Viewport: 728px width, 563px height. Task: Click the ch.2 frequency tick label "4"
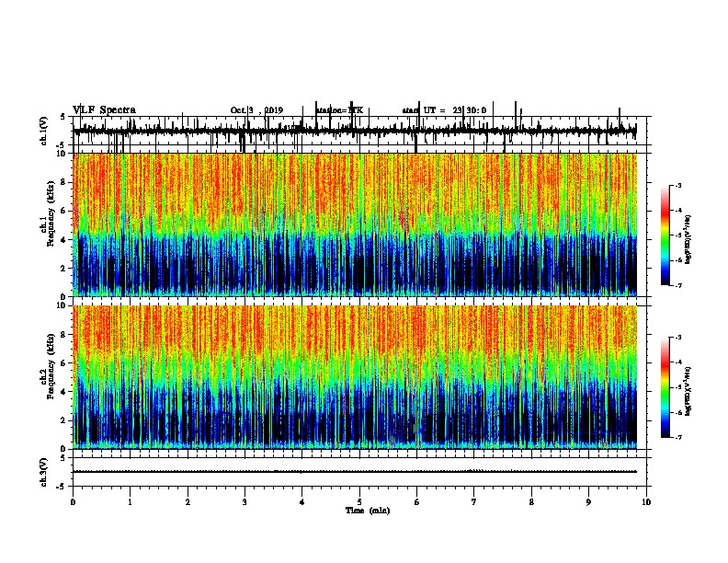click(x=63, y=392)
